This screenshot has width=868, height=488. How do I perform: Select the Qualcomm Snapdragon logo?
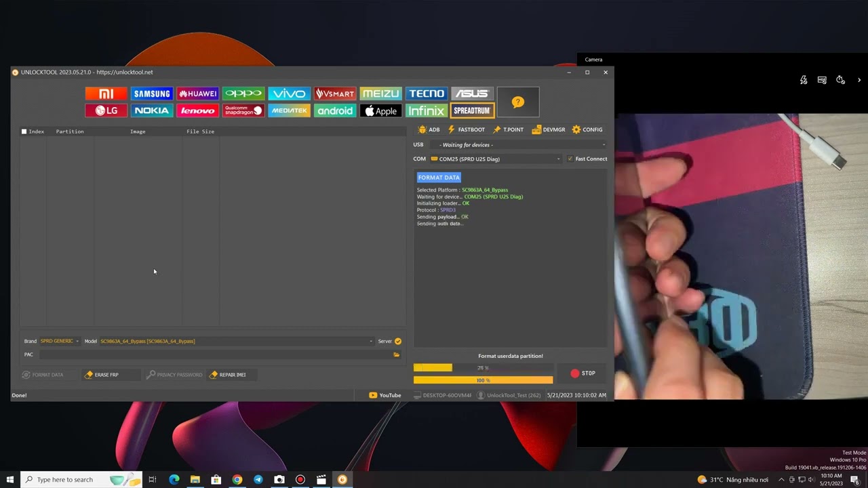(243, 110)
